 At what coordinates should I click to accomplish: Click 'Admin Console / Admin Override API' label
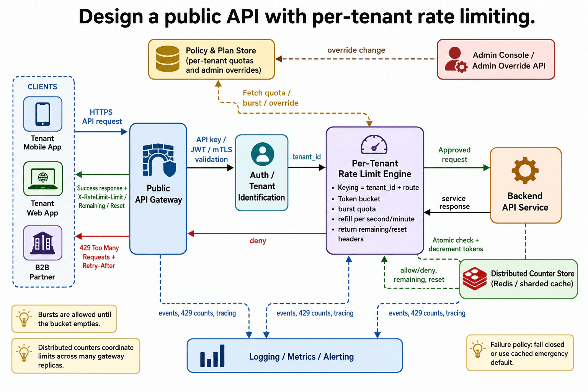click(x=509, y=60)
